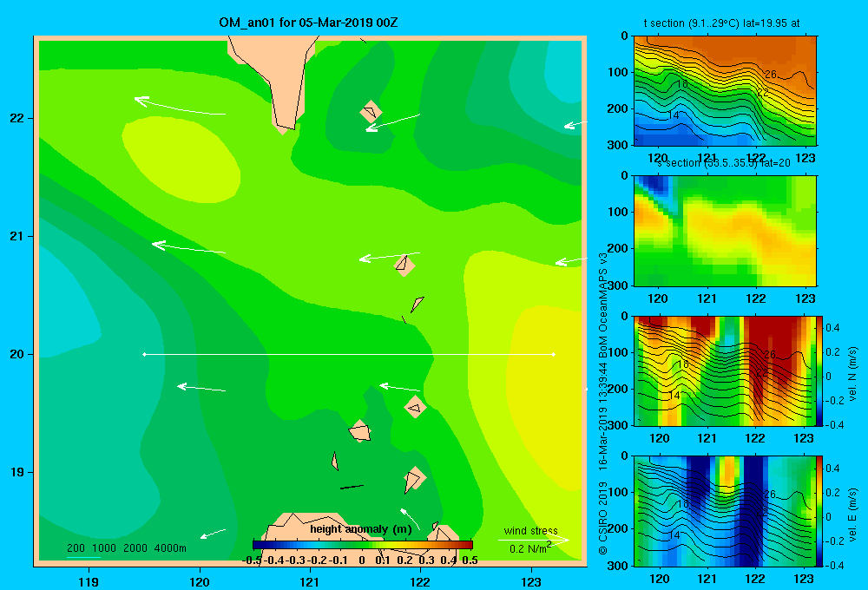Select the 'height anomaly (m)' label
This screenshot has height=590, width=868.
click(x=361, y=529)
